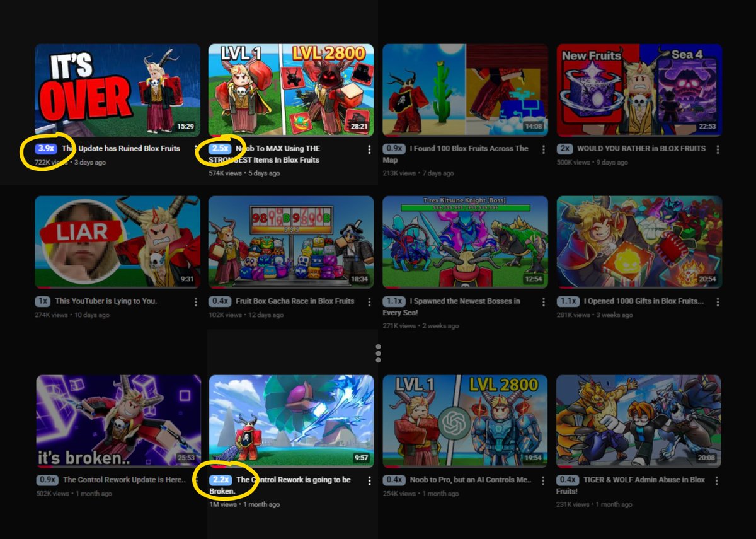
Task: Open title The Control Rework Update is Here
Action: [125, 480]
